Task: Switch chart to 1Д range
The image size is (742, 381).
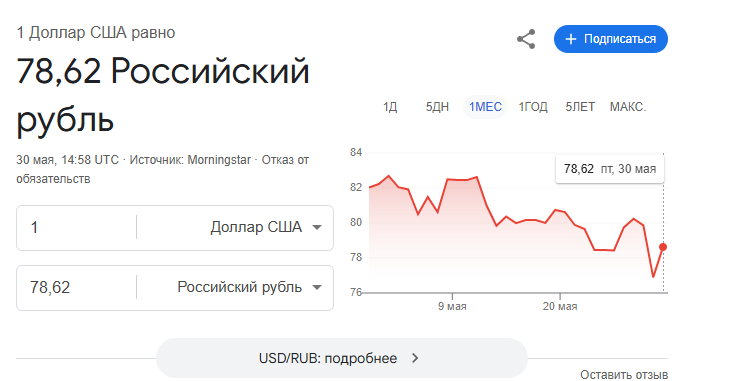Action: click(x=390, y=107)
